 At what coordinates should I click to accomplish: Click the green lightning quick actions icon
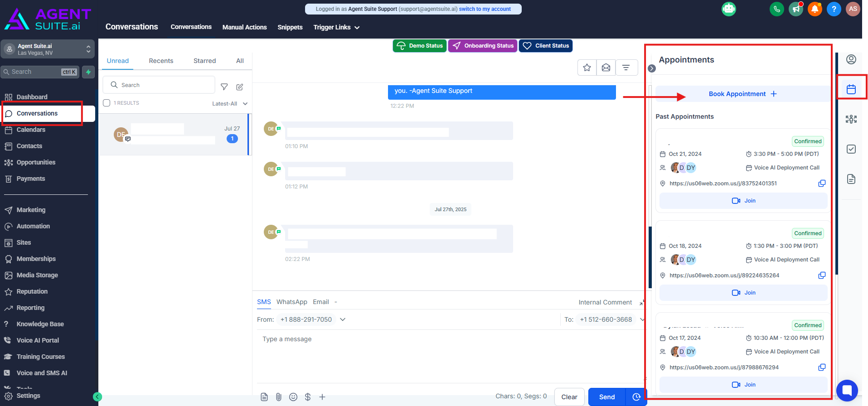88,72
